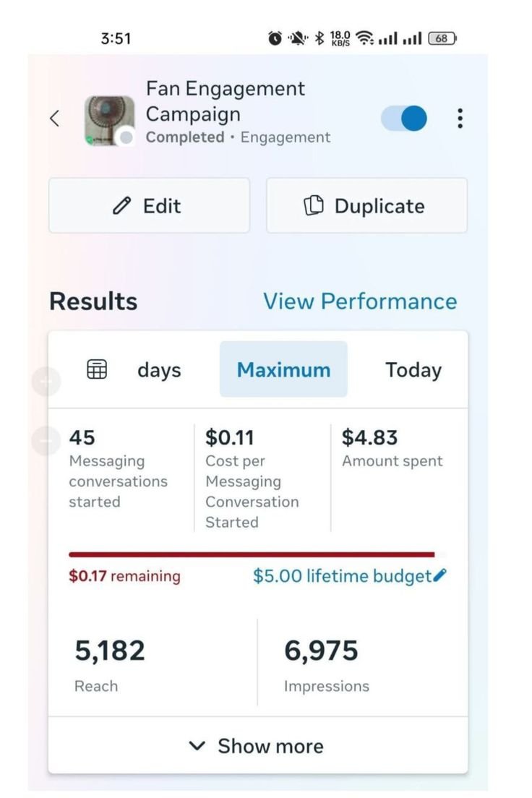Image resolution: width=532 pixels, height=798 pixels.
Task: Tap the fan campaign thumbnail image
Action: click(109, 121)
